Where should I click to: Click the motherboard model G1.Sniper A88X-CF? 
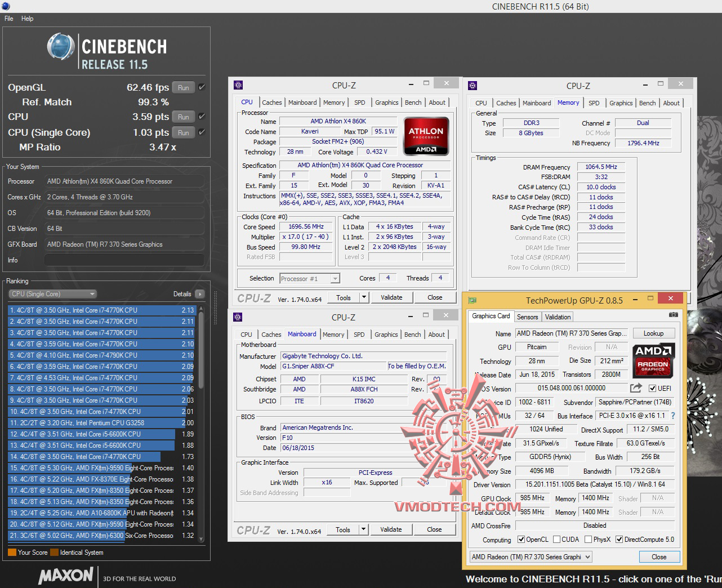333,366
